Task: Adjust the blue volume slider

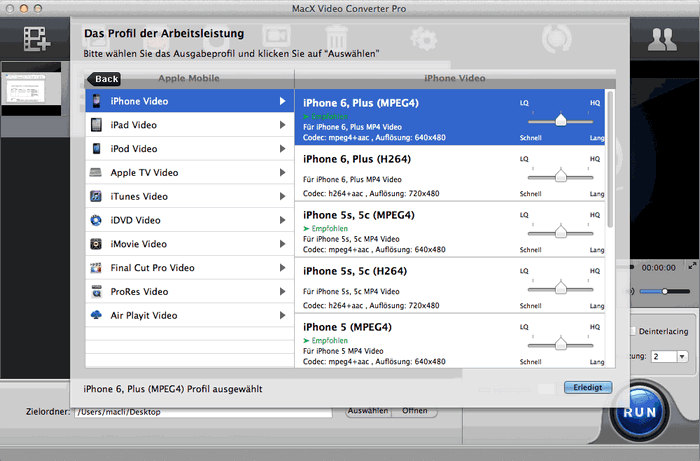Action: pos(664,291)
